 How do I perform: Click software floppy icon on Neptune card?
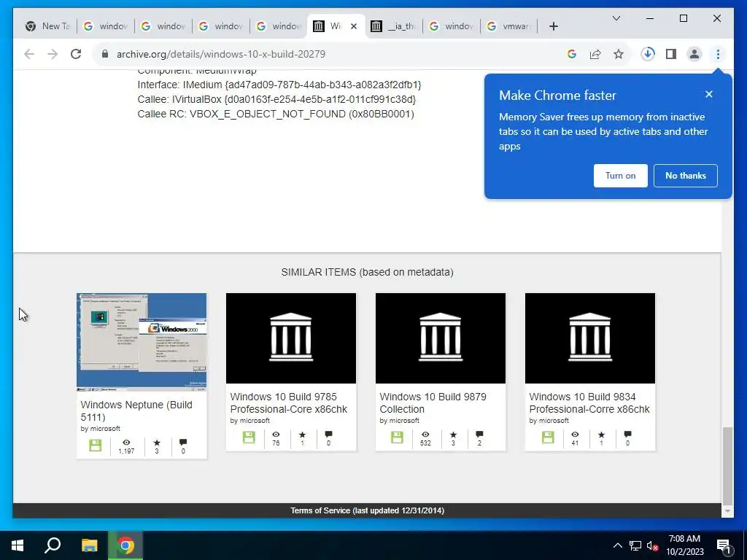point(96,446)
